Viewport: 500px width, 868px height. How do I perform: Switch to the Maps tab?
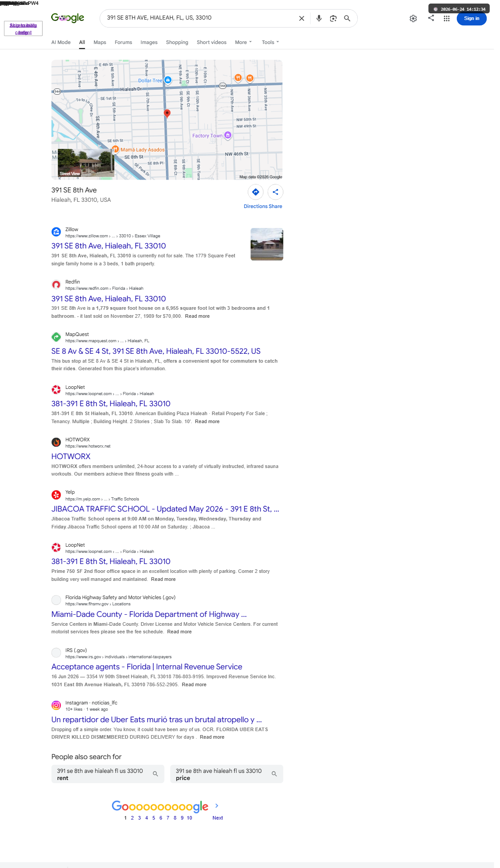pyautogui.click(x=100, y=42)
